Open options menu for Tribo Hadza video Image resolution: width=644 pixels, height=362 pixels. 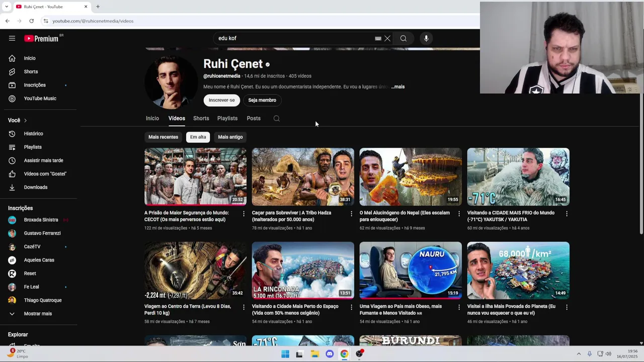[x=352, y=214]
